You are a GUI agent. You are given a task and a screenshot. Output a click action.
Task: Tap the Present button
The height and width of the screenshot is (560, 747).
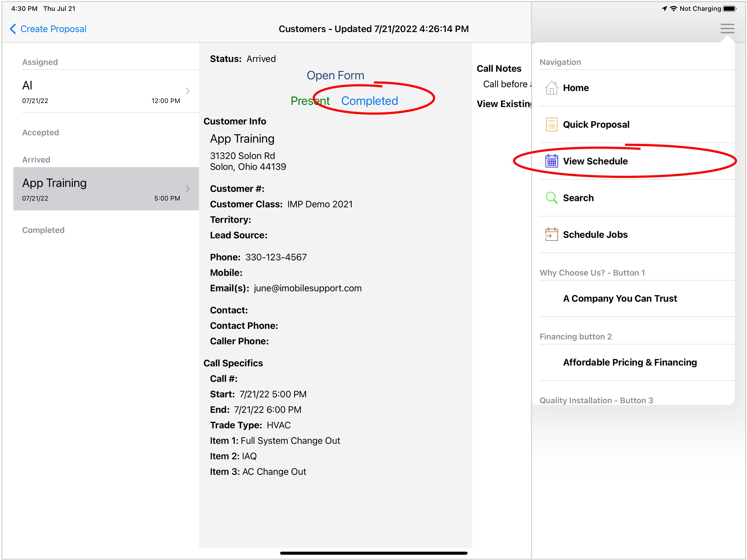click(310, 101)
